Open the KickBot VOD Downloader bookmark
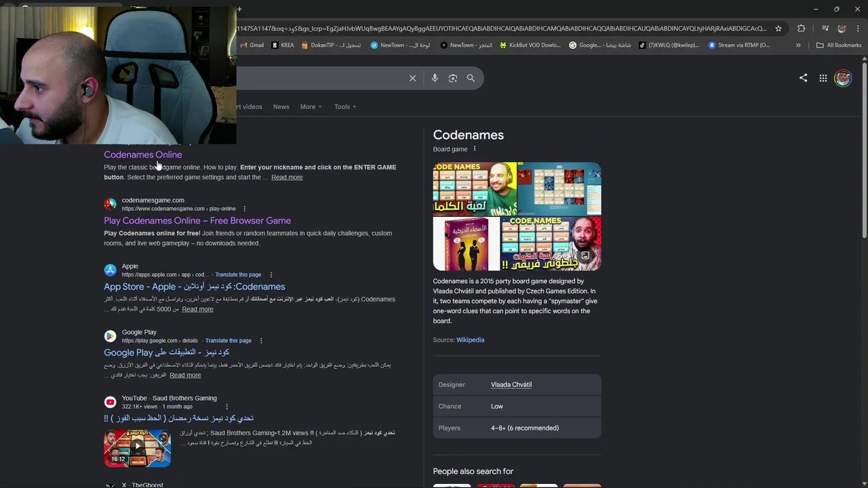Screen dimensions: 868x488 click(x=530, y=45)
